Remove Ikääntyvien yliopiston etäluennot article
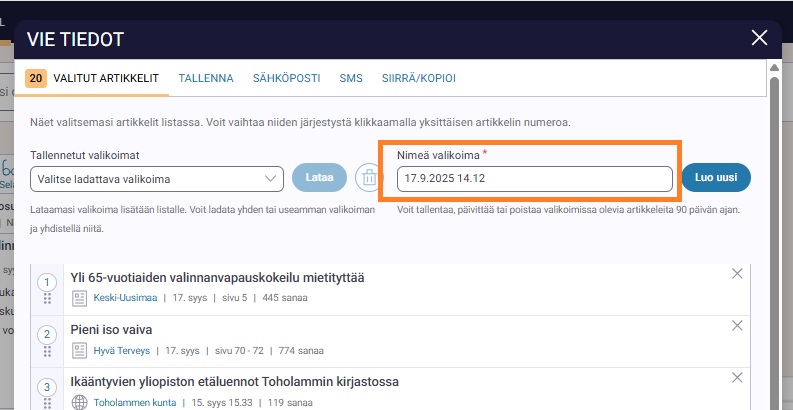The image size is (793, 410). (737, 377)
